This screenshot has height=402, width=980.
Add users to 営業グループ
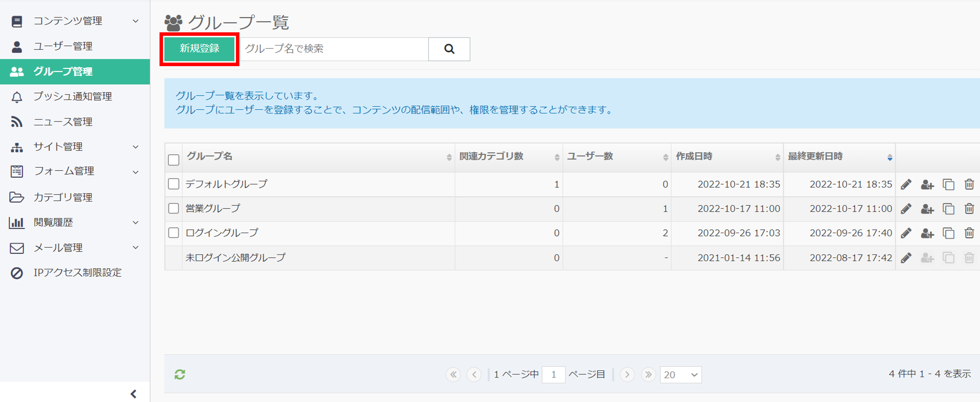927,209
